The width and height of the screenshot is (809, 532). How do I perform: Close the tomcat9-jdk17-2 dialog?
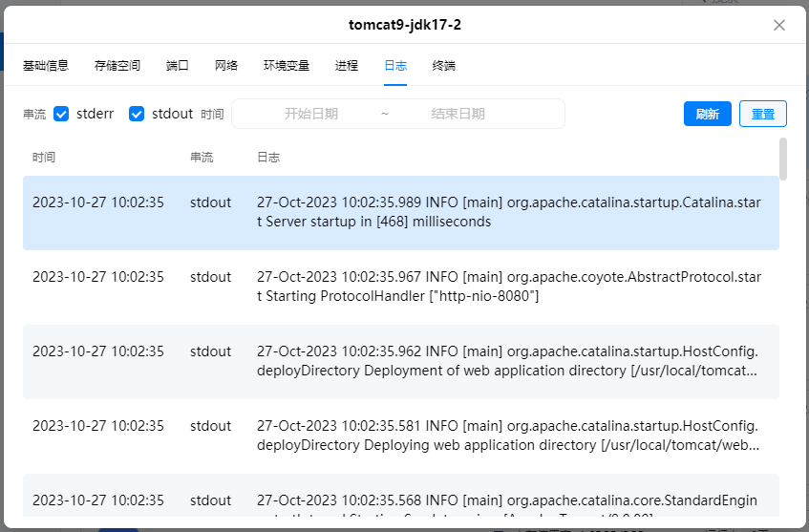779,25
